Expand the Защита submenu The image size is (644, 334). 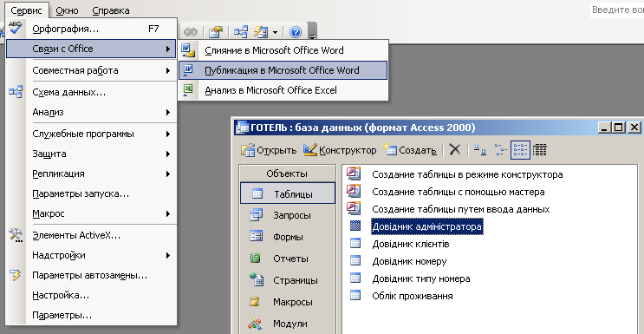click(91, 154)
